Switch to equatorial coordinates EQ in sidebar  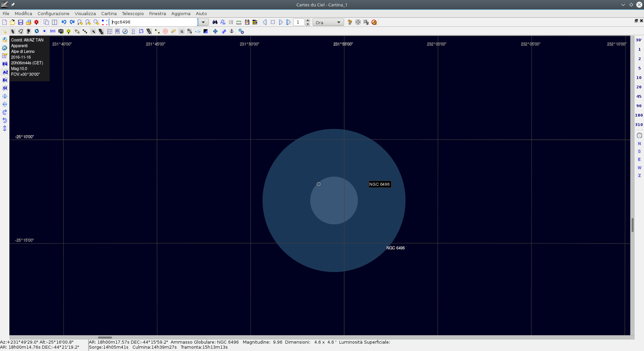click(x=5, y=64)
